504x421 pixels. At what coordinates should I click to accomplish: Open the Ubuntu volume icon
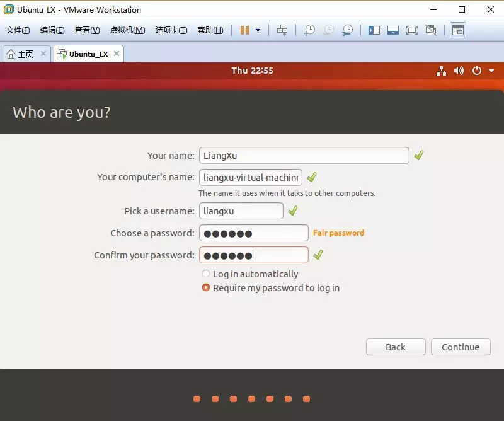(459, 71)
